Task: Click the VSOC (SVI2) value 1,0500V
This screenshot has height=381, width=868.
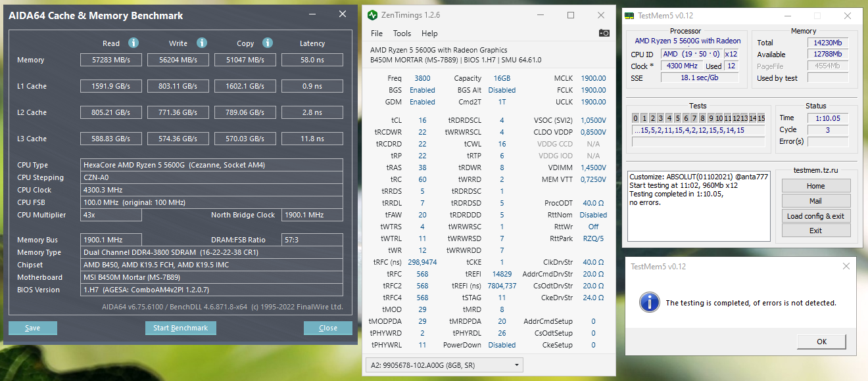Action: point(593,120)
